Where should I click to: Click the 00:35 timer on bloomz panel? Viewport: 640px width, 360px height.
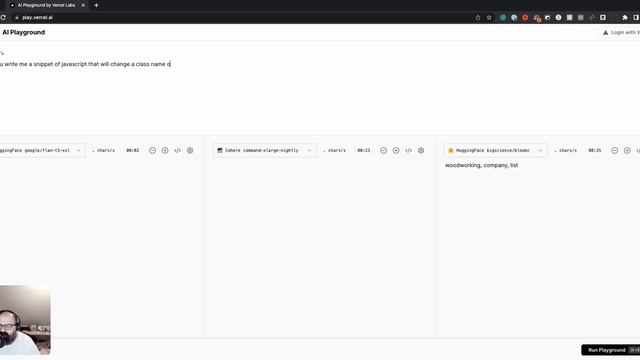click(x=595, y=151)
